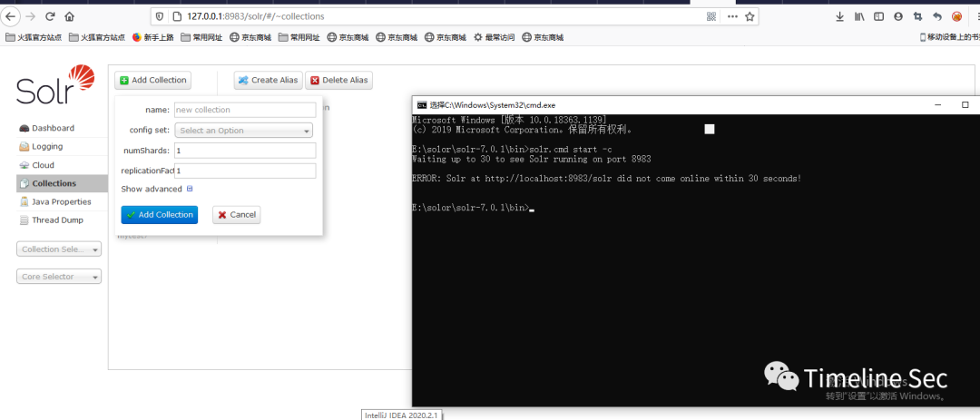Open the downloads arrow icon
This screenshot has width=980, height=420.
point(840,17)
